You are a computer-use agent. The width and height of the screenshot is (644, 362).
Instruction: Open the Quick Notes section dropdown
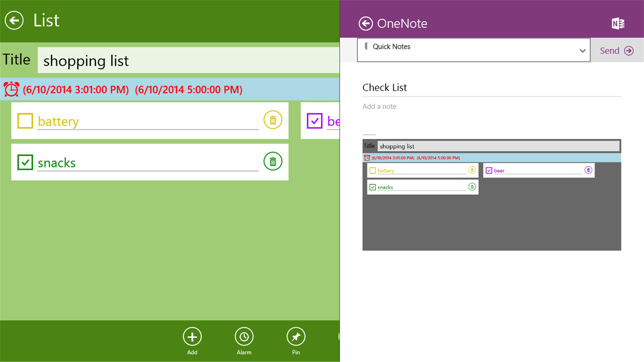pyautogui.click(x=474, y=50)
